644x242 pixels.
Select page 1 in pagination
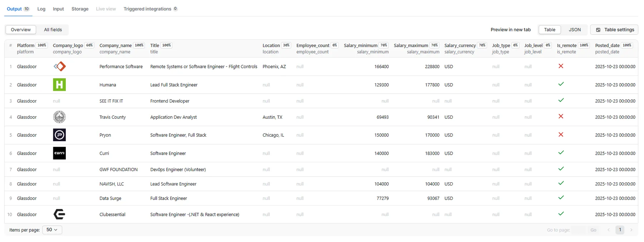click(x=620, y=230)
